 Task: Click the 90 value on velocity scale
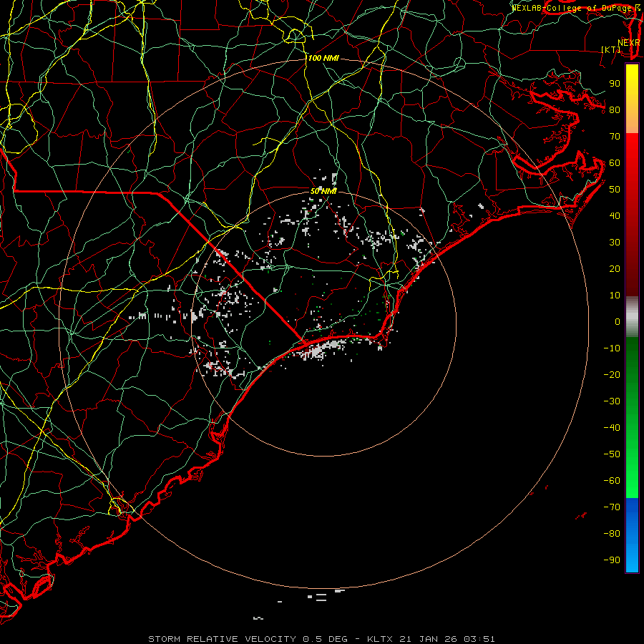pos(615,84)
